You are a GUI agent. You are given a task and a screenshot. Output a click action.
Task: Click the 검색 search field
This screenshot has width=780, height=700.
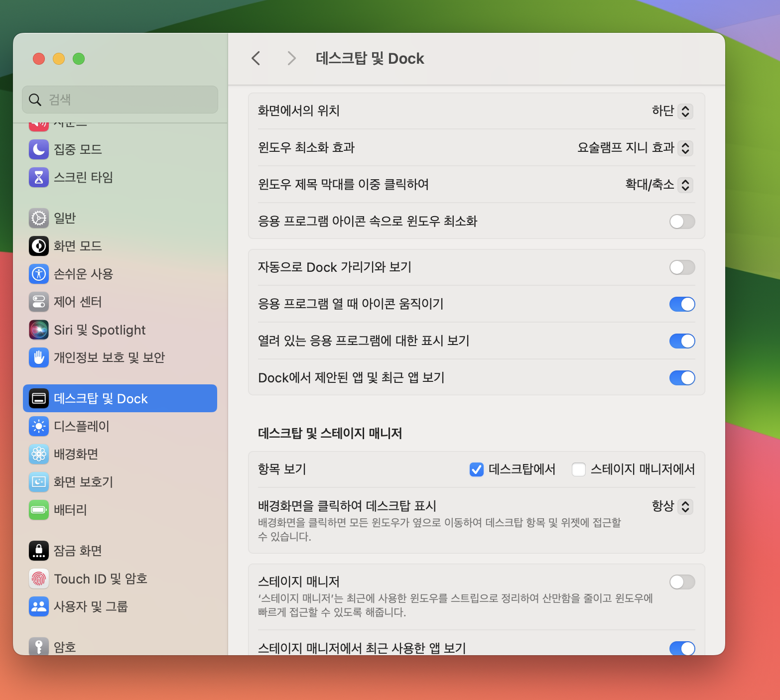(120, 100)
